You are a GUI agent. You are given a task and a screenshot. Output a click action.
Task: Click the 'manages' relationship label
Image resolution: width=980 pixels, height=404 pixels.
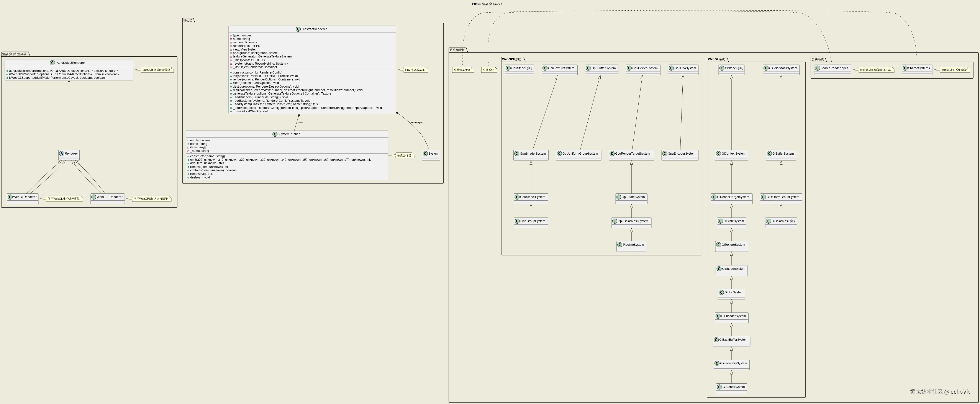pyautogui.click(x=417, y=123)
